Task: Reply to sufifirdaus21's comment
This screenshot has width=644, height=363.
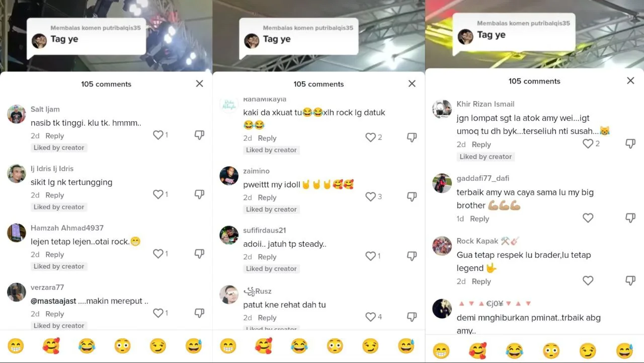Action: pyautogui.click(x=267, y=257)
